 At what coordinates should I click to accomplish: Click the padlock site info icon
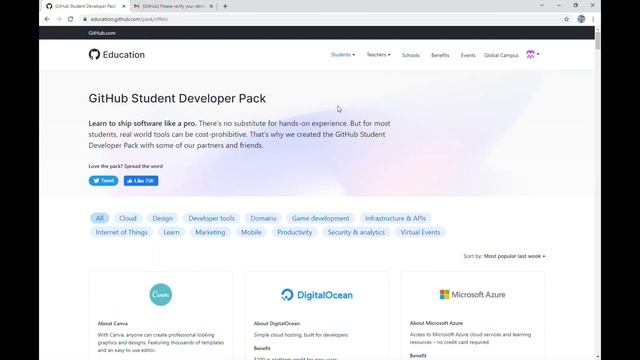85,19
